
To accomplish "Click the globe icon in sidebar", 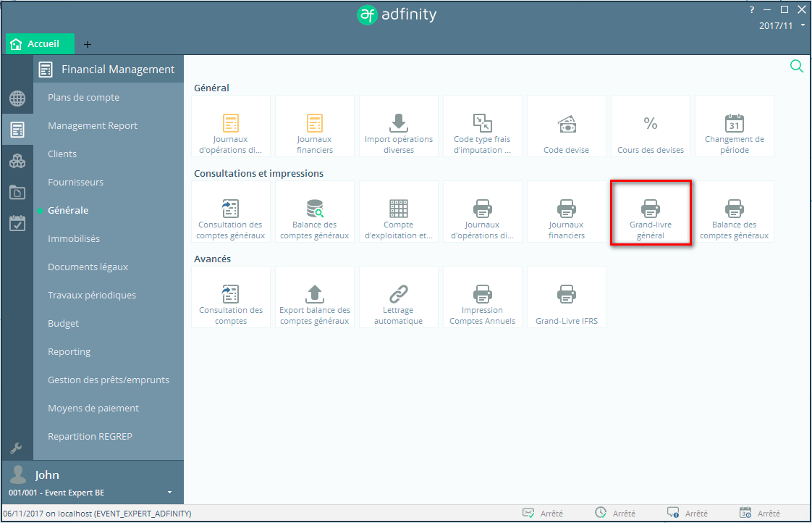I will pyautogui.click(x=17, y=98).
